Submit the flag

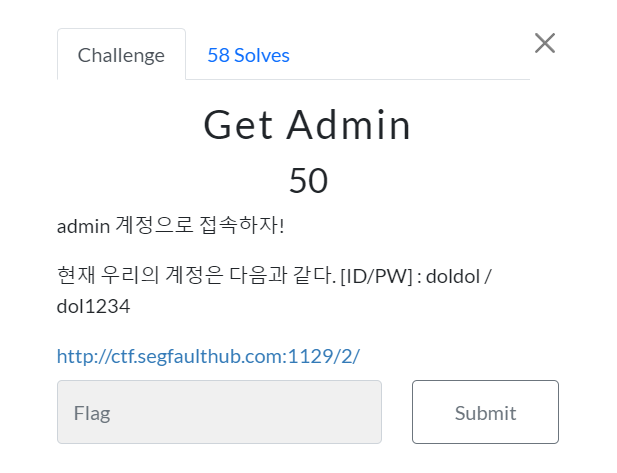click(485, 412)
